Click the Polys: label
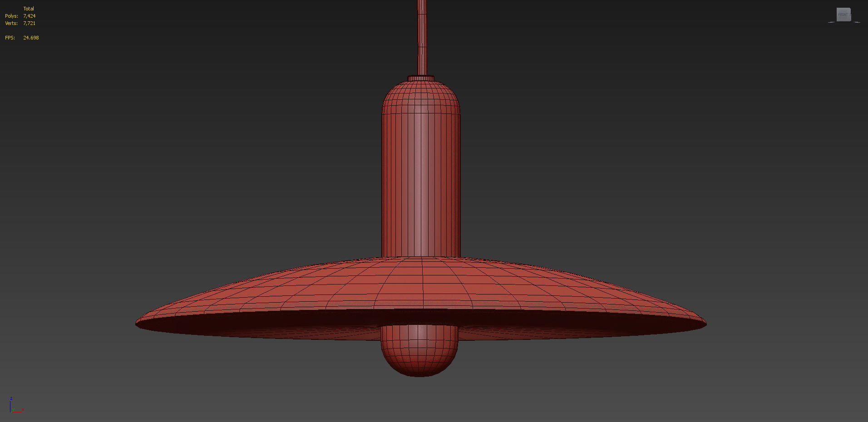 click(11, 16)
